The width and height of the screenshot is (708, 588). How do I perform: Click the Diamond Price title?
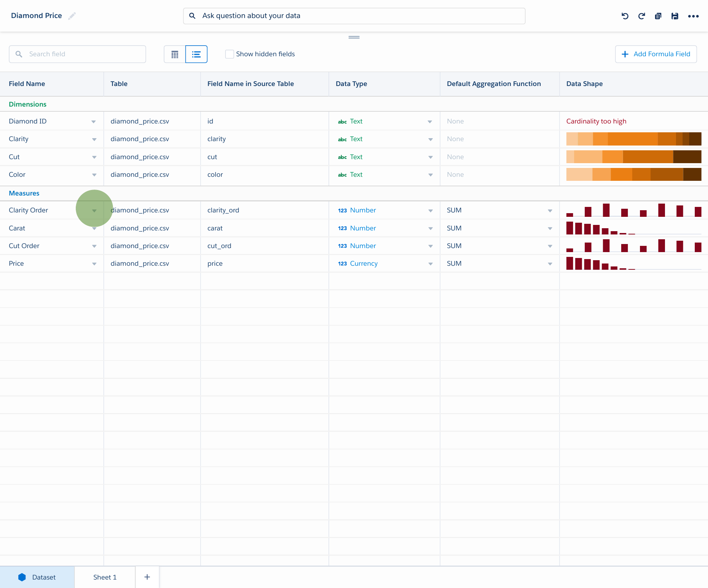tap(36, 16)
